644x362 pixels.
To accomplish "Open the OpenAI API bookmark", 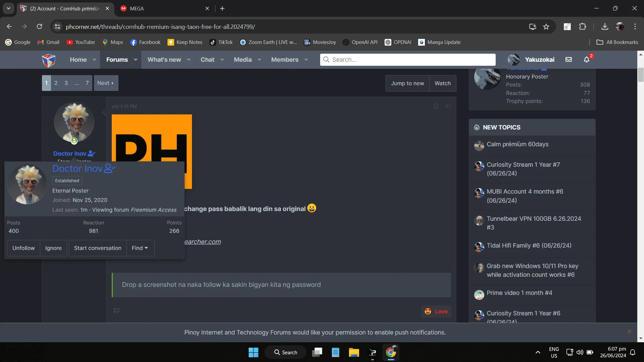I will (x=360, y=42).
